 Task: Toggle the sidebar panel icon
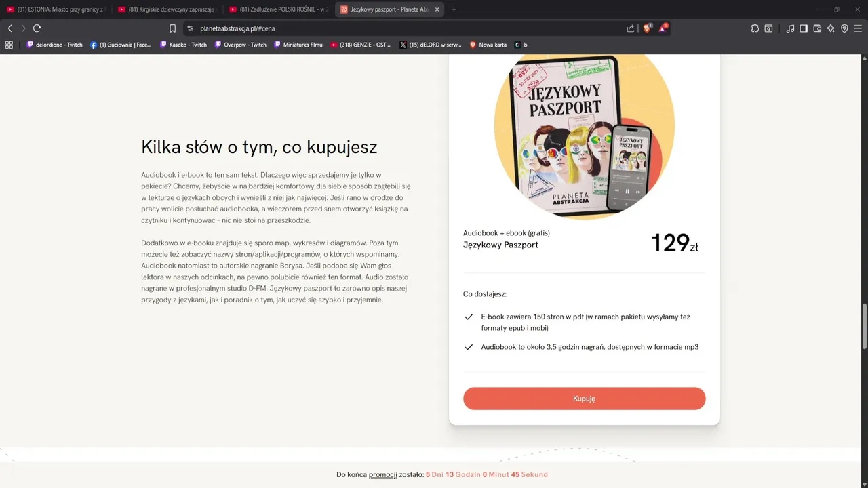pos(804,28)
